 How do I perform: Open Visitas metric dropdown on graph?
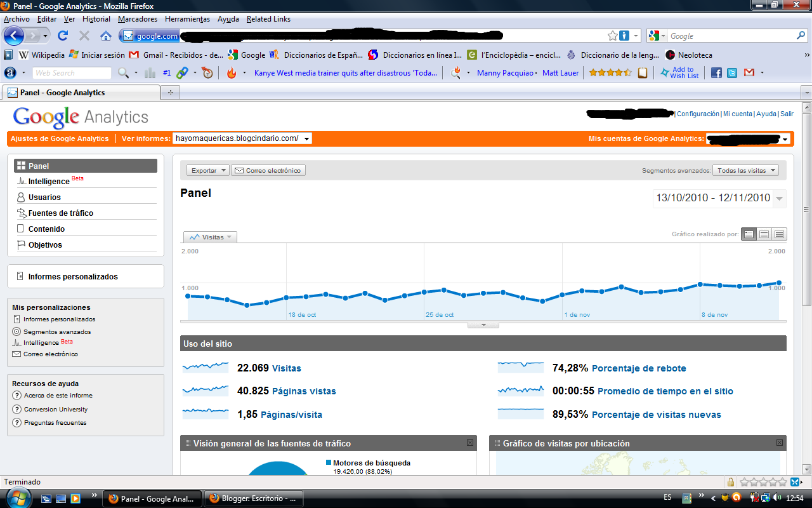[x=210, y=237]
